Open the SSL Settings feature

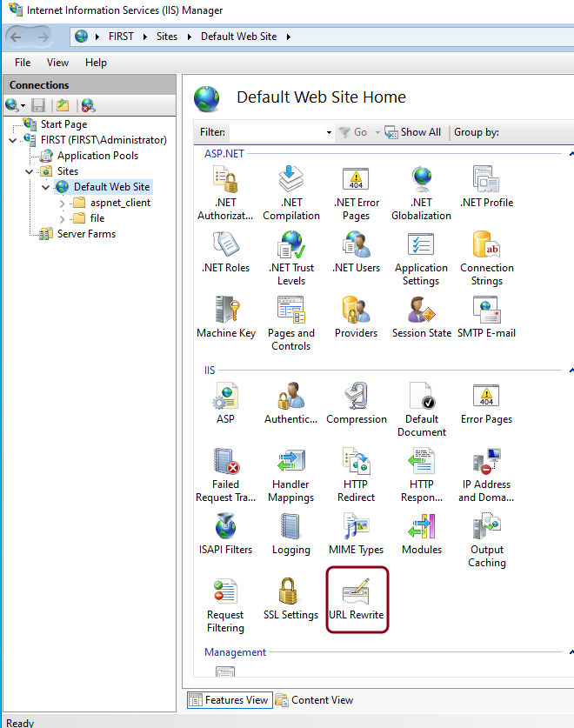coord(291,599)
